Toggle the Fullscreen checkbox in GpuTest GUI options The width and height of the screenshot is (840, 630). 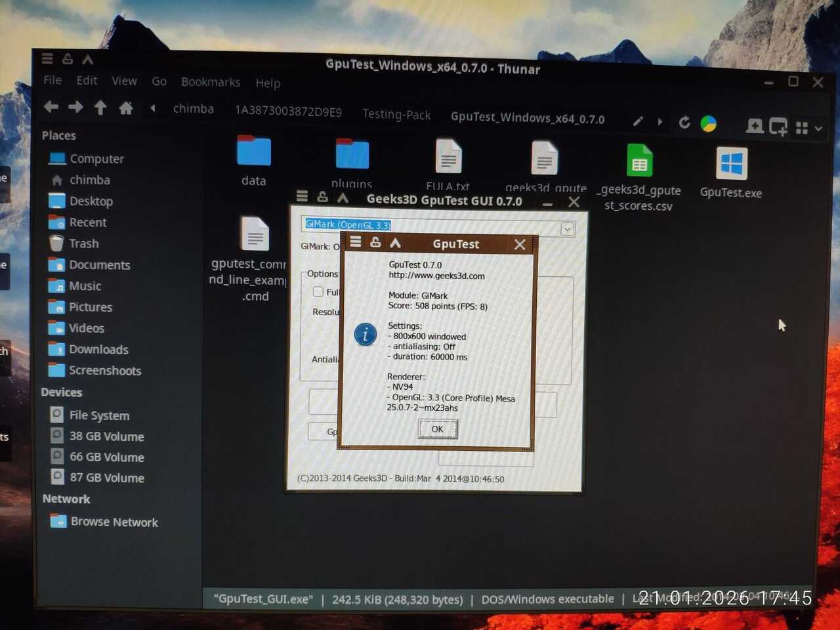click(x=318, y=291)
